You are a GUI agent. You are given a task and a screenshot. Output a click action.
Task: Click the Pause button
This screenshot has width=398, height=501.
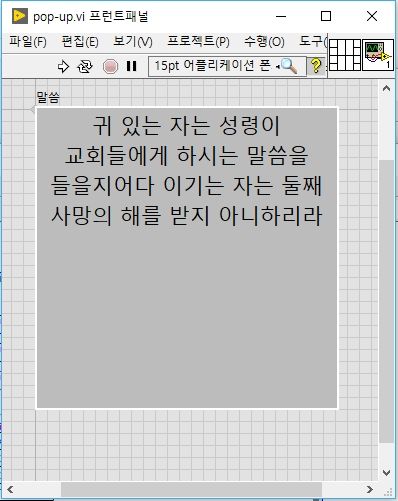[132, 66]
